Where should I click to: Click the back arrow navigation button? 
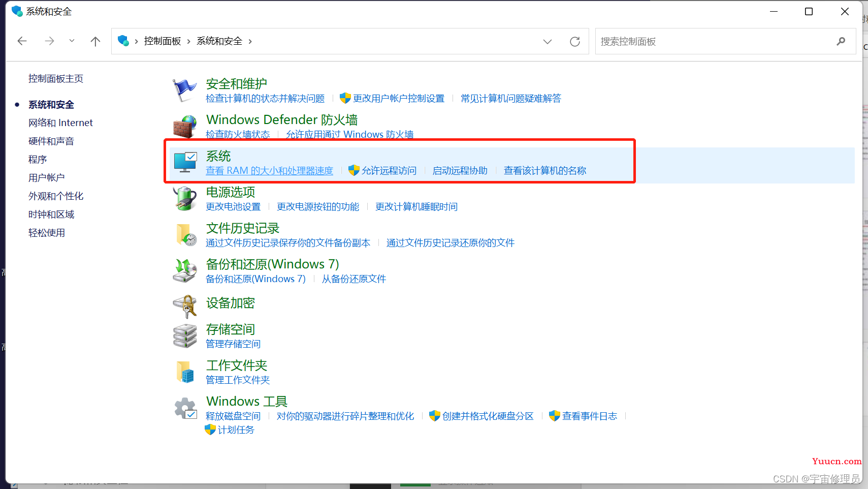(22, 41)
